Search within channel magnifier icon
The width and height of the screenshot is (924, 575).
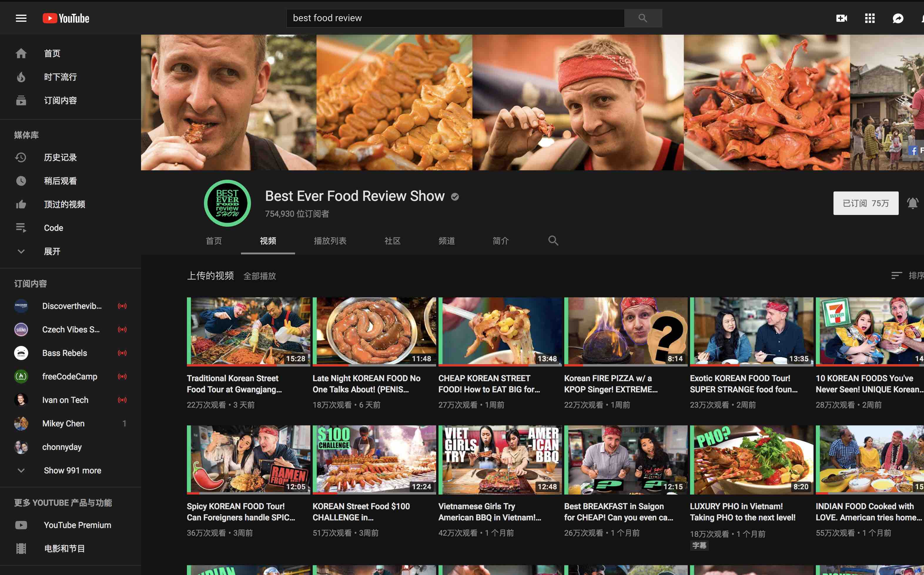coord(553,240)
